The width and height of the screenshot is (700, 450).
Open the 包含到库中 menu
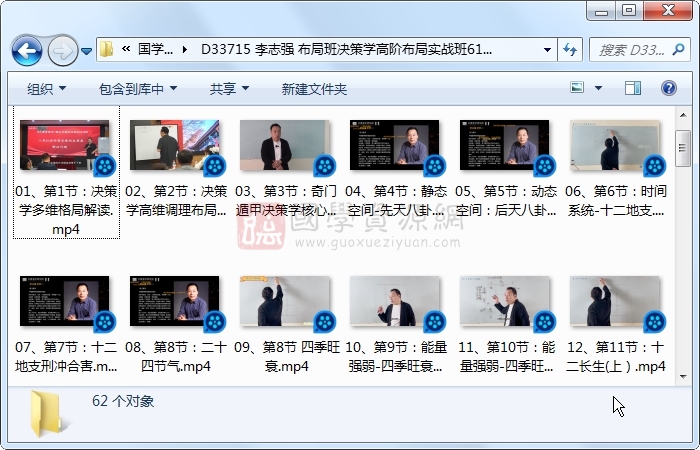pyautogui.click(x=138, y=89)
